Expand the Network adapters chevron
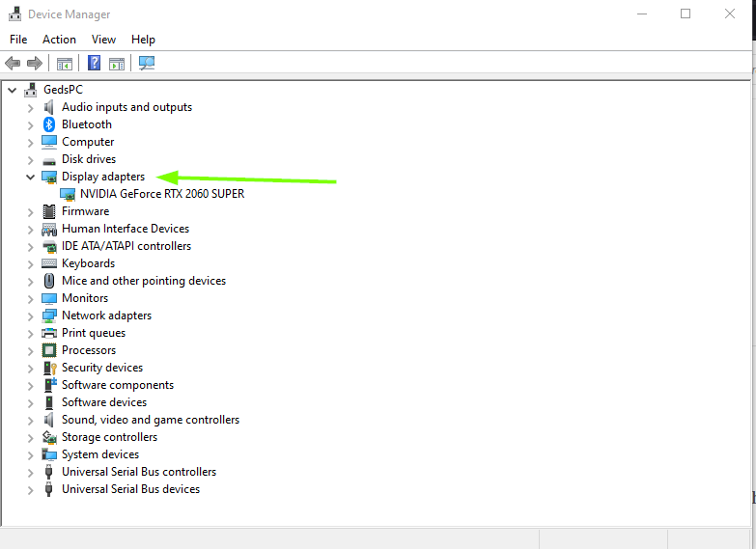Screen dimensions: 756x549 click(x=30, y=316)
